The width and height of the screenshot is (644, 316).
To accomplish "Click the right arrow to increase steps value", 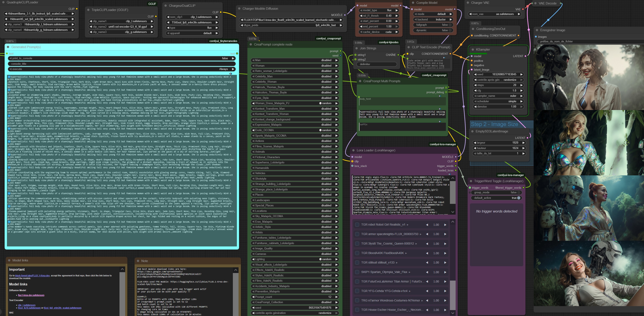I will coord(522,85).
